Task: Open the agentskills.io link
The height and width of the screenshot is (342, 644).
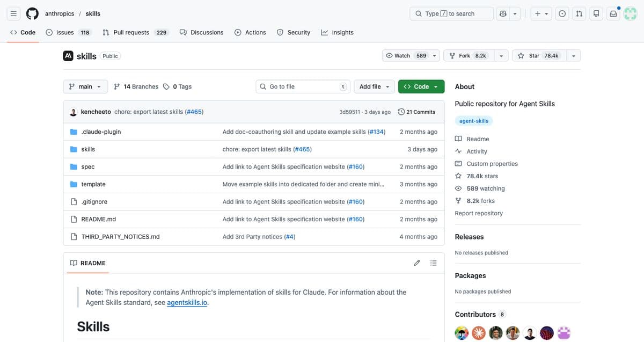Action: point(187,303)
